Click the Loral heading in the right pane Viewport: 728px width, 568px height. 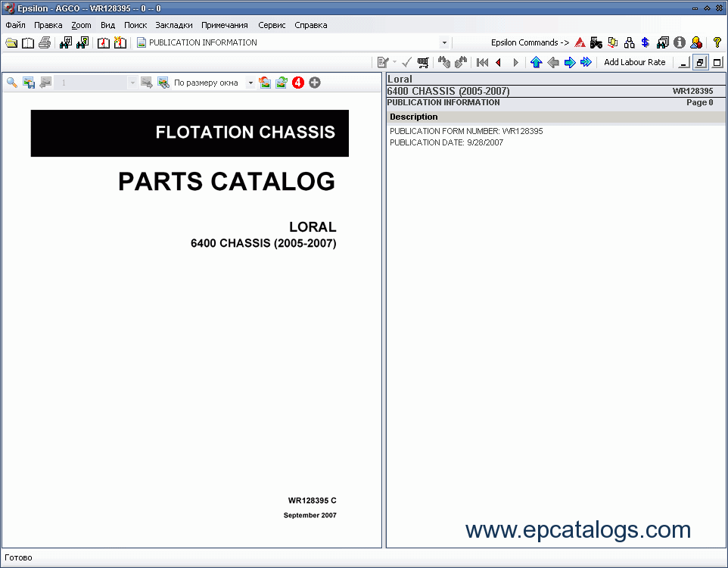point(400,79)
